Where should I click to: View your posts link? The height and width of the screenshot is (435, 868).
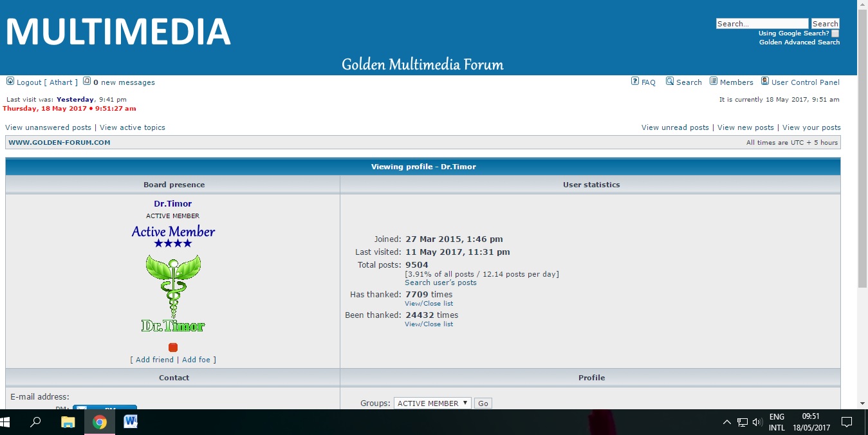click(811, 127)
